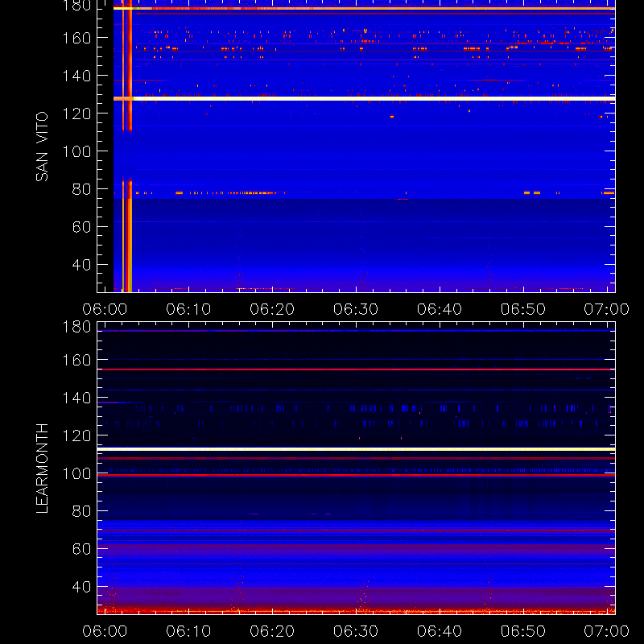Select the 60 frequency label on Learmonth plot
The width and height of the screenshot is (644, 644).
pos(82,549)
